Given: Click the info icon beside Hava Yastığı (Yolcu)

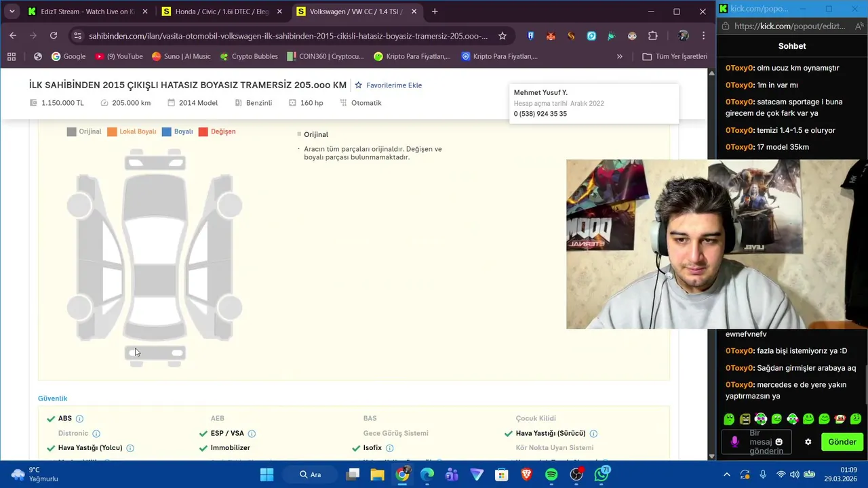Looking at the screenshot, I should click(130, 448).
